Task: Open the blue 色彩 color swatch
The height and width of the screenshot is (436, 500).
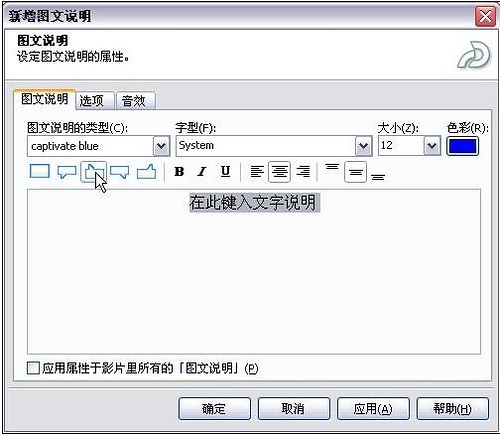Action: [462, 146]
